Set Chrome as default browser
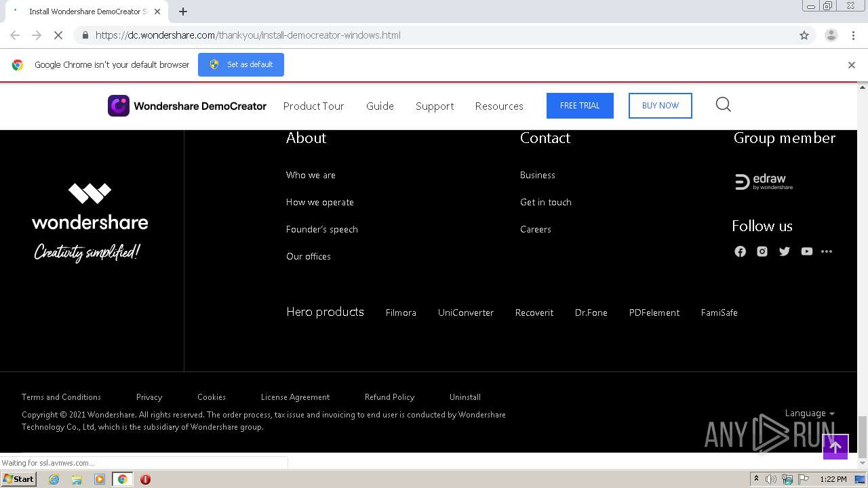This screenshot has width=868, height=488. (241, 64)
